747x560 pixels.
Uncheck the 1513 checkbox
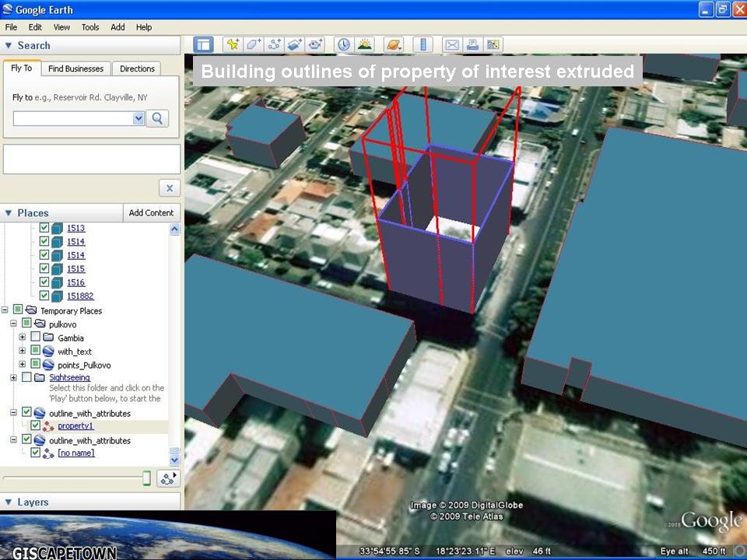coord(44,228)
